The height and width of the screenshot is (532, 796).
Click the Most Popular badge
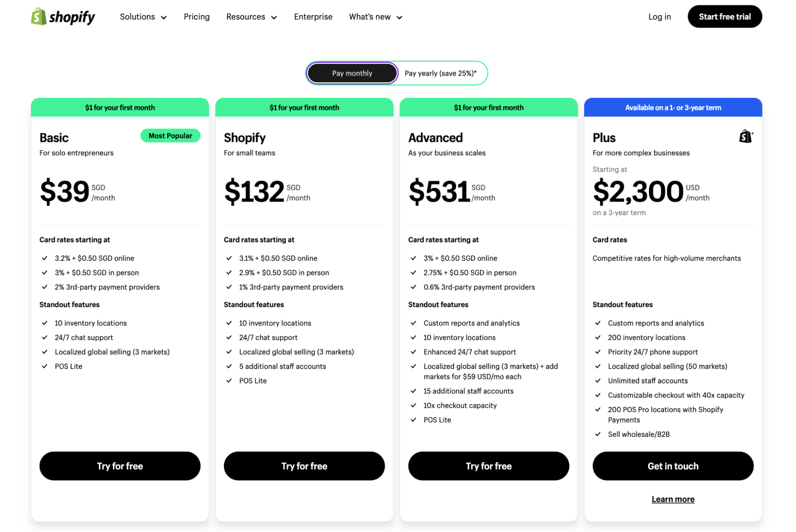coord(170,136)
